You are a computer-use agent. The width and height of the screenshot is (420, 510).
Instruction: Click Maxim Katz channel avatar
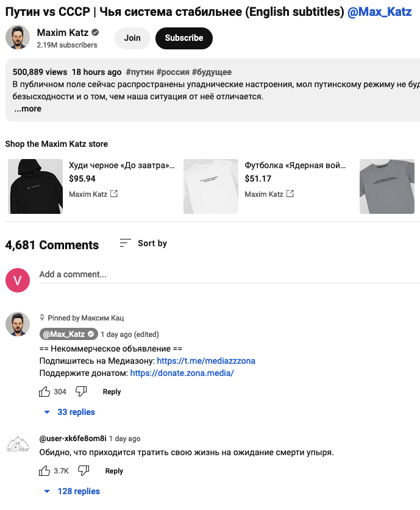pos(18,38)
